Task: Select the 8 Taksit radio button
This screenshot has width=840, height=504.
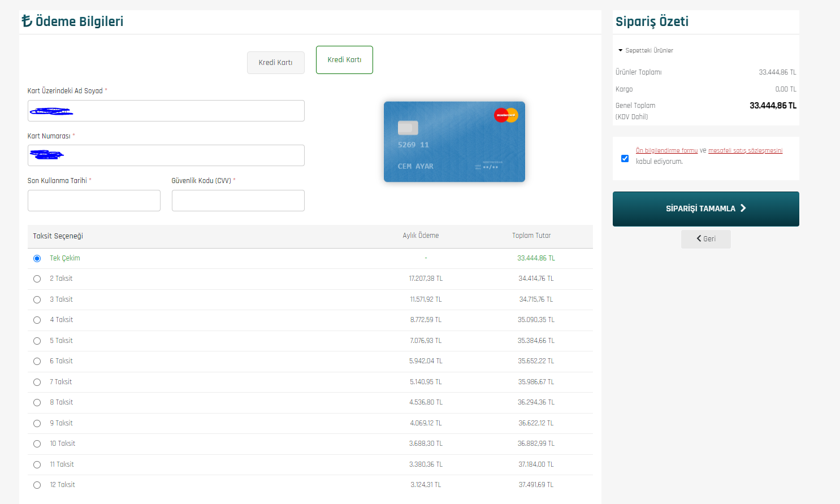Action: [37, 402]
